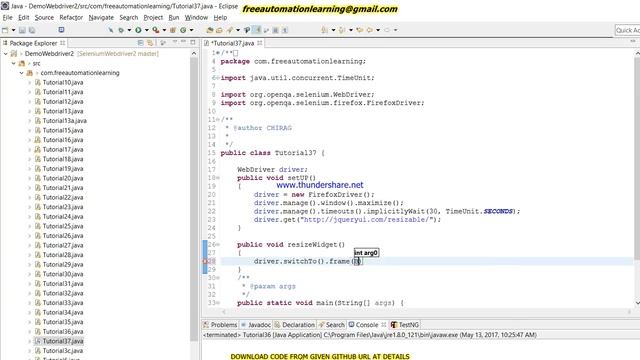
Task: Fold the imports section on line 6
Action: tap(218, 78)
